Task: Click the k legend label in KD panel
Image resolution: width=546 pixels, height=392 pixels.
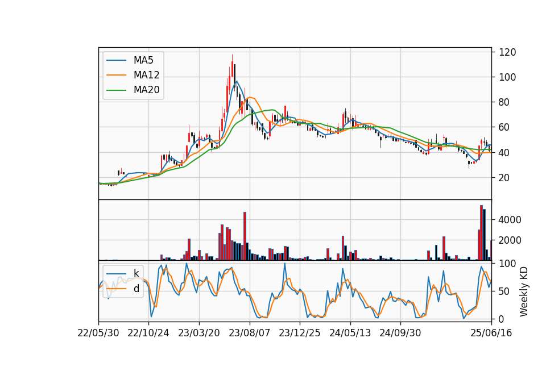Action: (x=136, y=273)
